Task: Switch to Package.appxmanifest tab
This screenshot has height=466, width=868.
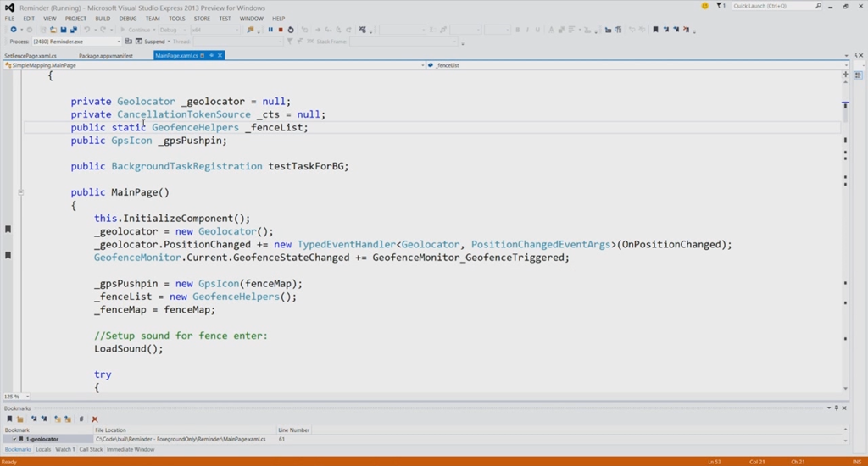Action: (106, 56)
